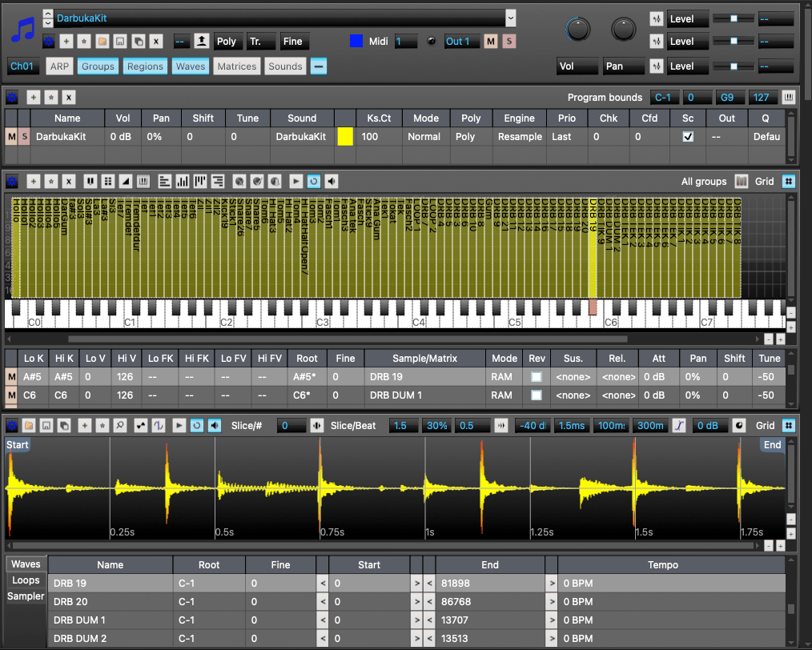Click the play button in the wave editor toolbar

pos(179,425)
